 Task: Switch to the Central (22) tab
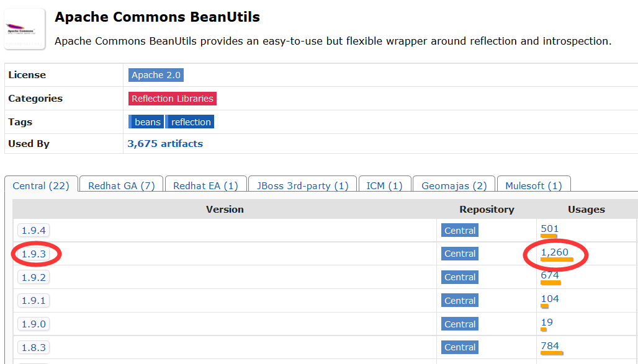pos(41,185)
